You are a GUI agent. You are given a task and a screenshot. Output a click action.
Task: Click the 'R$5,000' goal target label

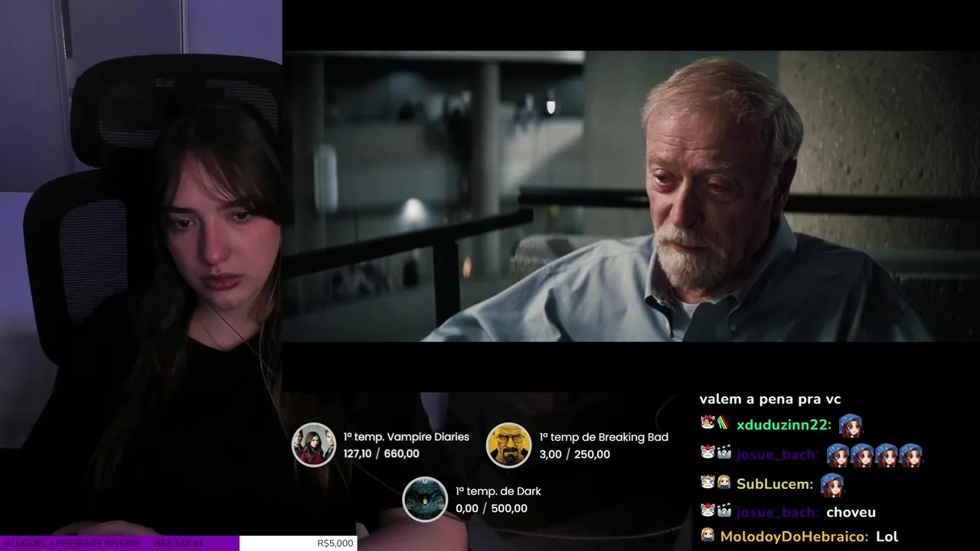coord(335,543)
